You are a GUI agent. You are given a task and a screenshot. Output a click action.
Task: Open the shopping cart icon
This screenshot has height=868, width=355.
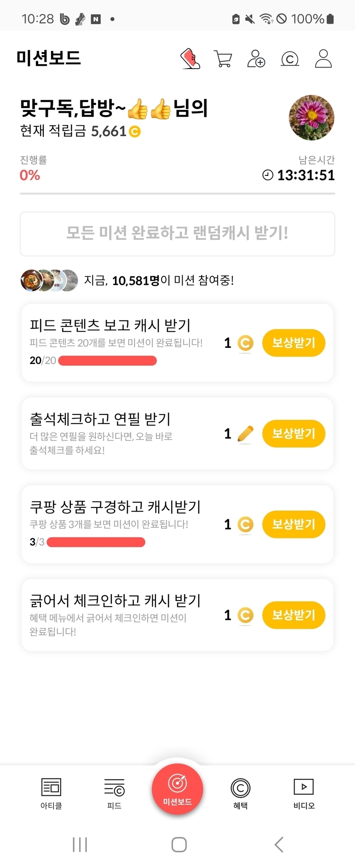(223, 59)
